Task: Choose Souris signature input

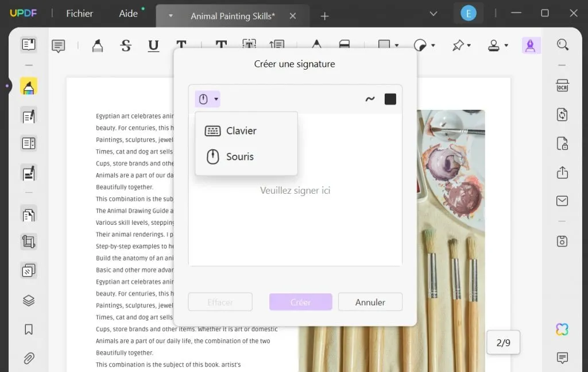Action: click(246, 156)
